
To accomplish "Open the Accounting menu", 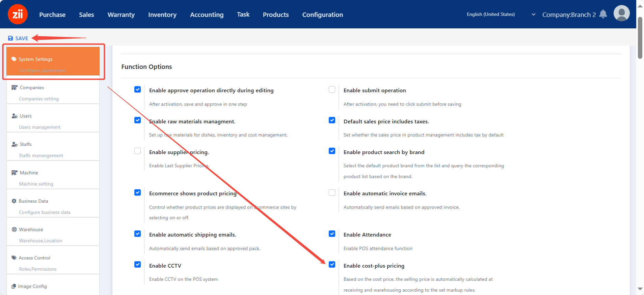I will point(207,15).
